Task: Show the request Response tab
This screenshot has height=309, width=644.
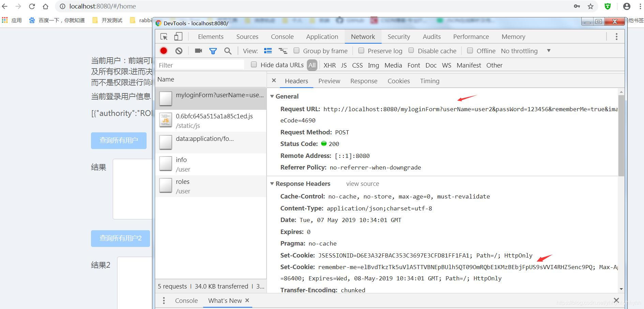Action: point(364,81)
